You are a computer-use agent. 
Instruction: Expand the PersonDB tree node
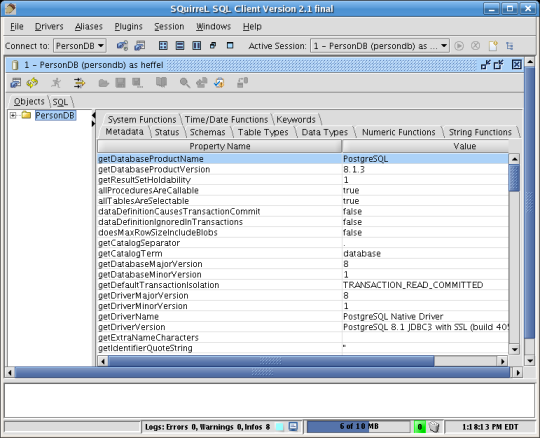point(13,115)
